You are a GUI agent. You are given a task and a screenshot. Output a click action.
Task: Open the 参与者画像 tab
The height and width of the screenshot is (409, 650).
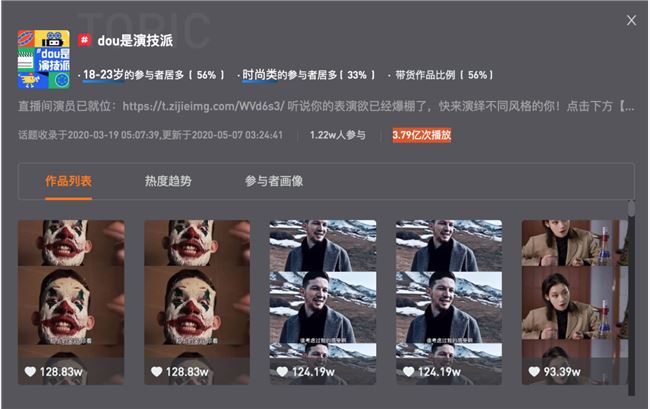click(274, 181)
